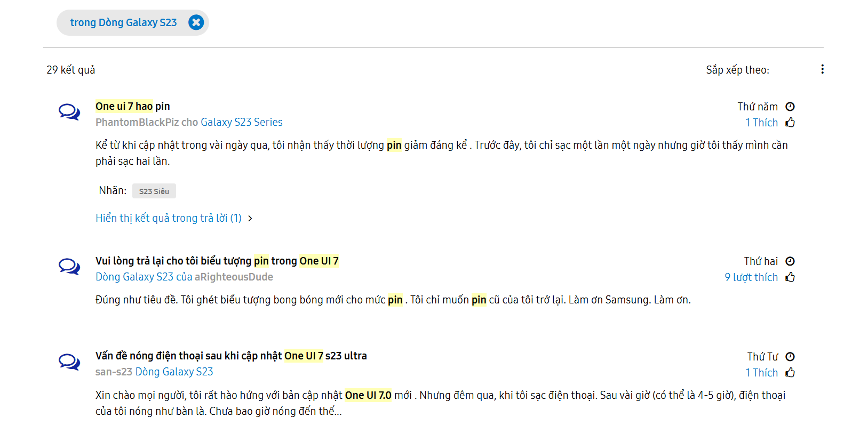
Task: Visit the PhantomBlackPiz author profile
Action: click(x=137, y=122)
